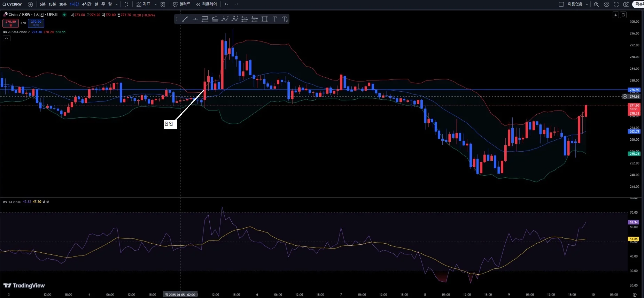Open the candlestick chart type selector
Image resolution: width=644 pixels, height=298 pixels.
click(126, 4)
